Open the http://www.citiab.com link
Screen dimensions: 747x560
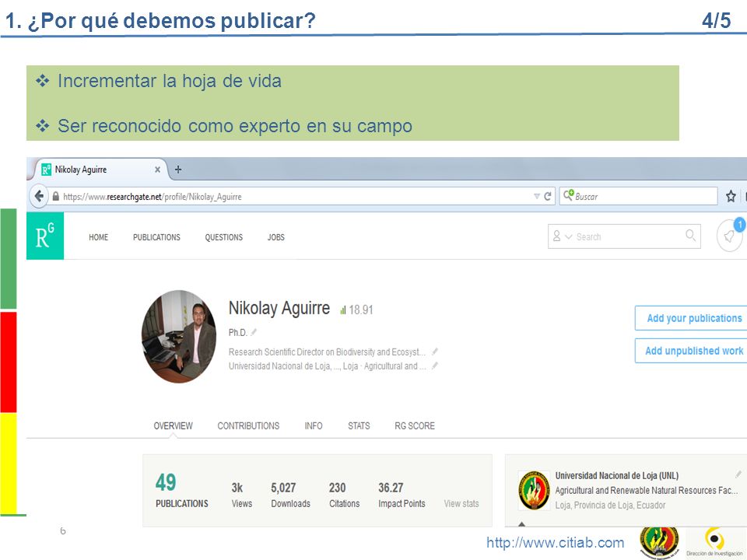555,542
